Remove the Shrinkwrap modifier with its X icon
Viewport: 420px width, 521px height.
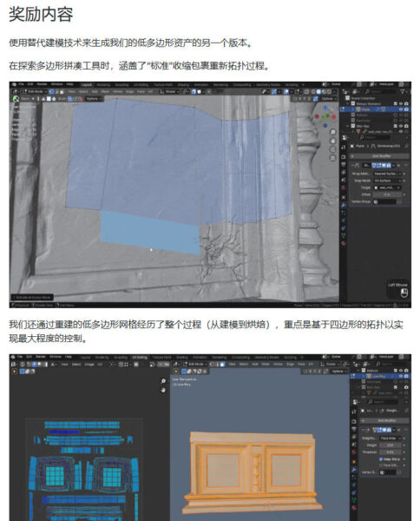398,165
